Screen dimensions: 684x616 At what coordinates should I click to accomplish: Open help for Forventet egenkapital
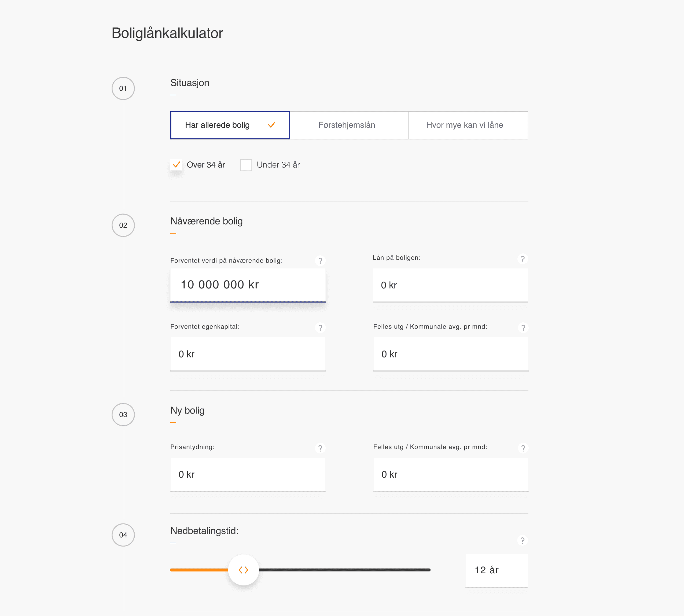(320, 328)
